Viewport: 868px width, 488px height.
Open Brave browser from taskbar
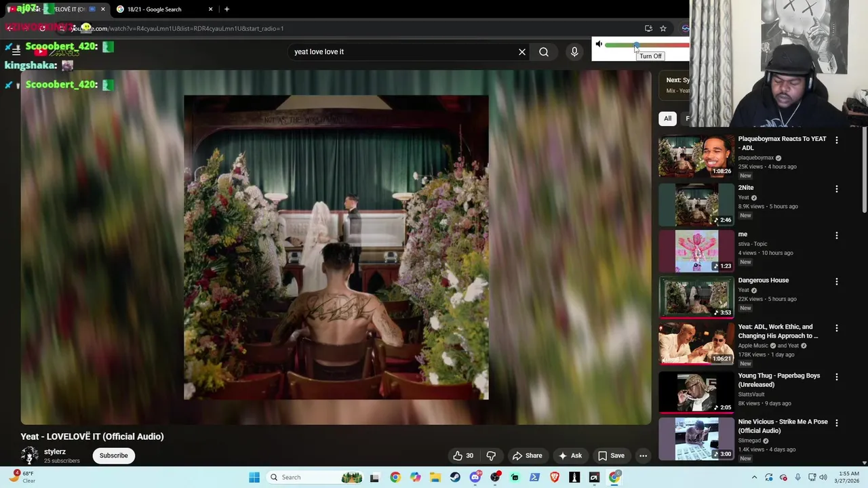pos(555,477)
